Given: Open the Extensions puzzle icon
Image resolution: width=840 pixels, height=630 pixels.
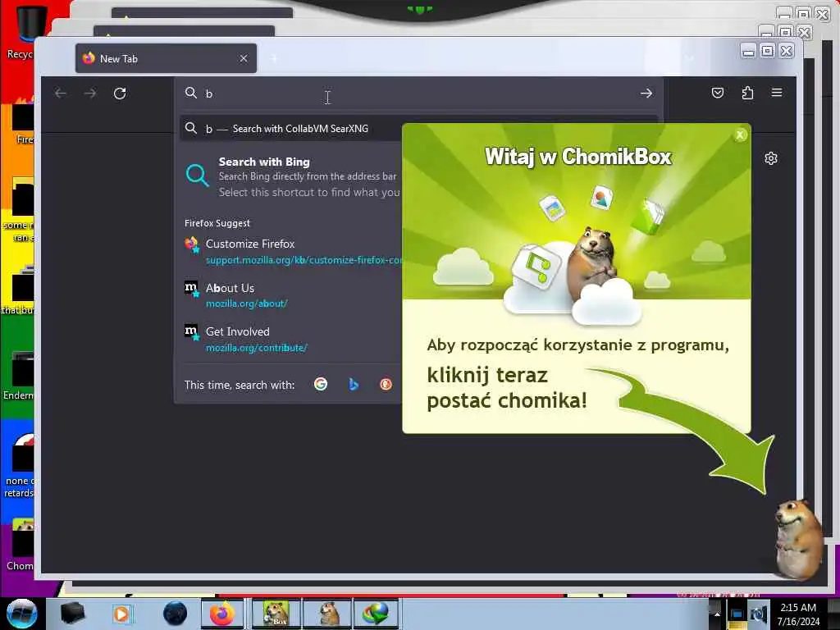Looking at the screenshot, I should pos(747,93).
